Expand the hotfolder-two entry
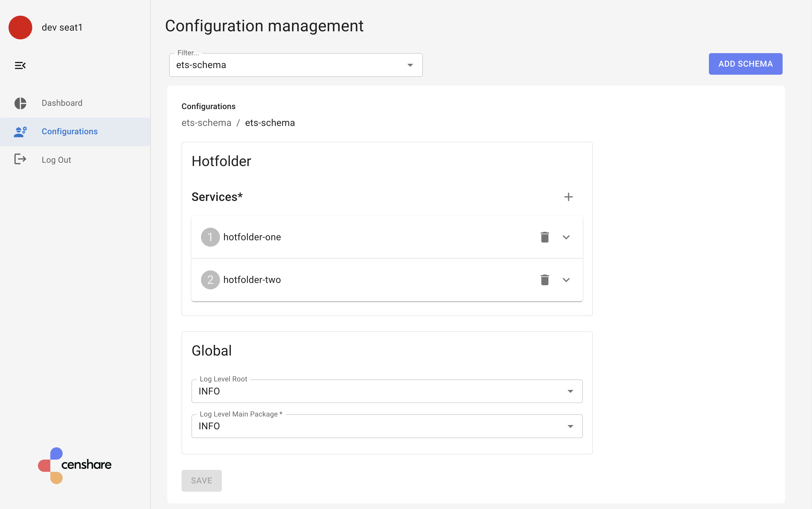 point(566,279)
